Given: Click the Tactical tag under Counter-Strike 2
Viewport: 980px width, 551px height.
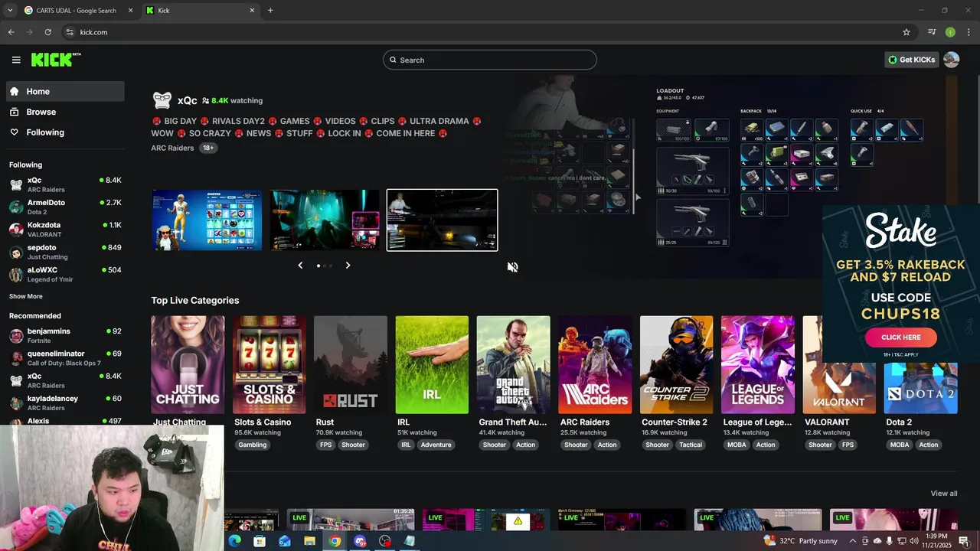Looking at the screenshot, I should click(x=691, y=445).
